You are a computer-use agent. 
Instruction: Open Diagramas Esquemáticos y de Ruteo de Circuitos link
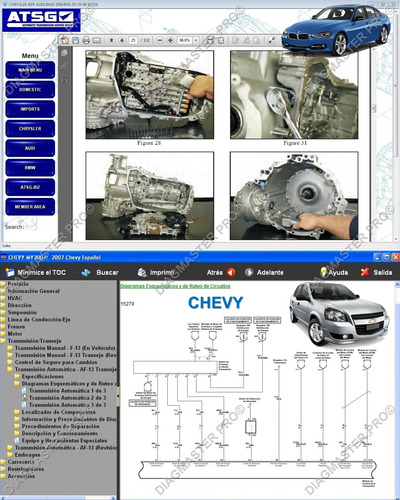pyautogui.click(x=175, y=286)
